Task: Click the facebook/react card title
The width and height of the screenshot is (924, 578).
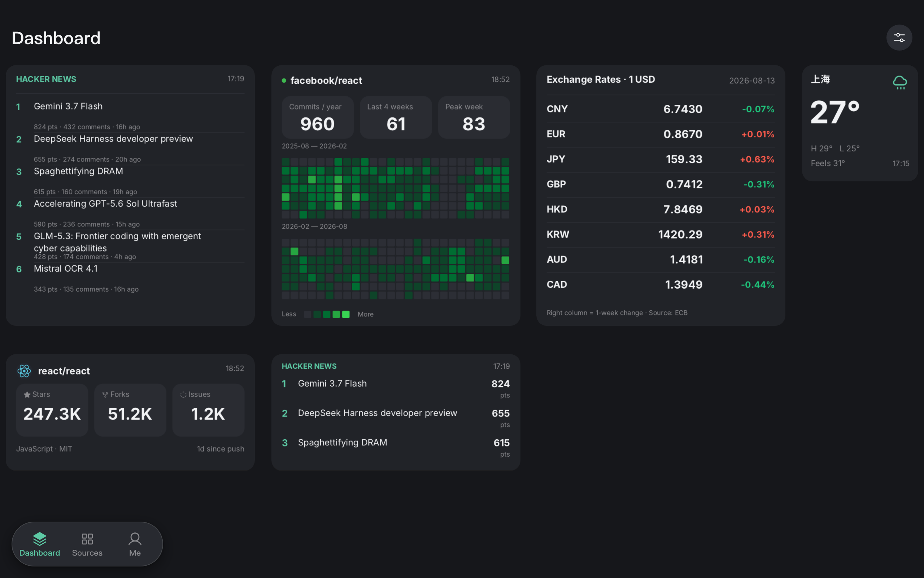Action: coord(326,80)
